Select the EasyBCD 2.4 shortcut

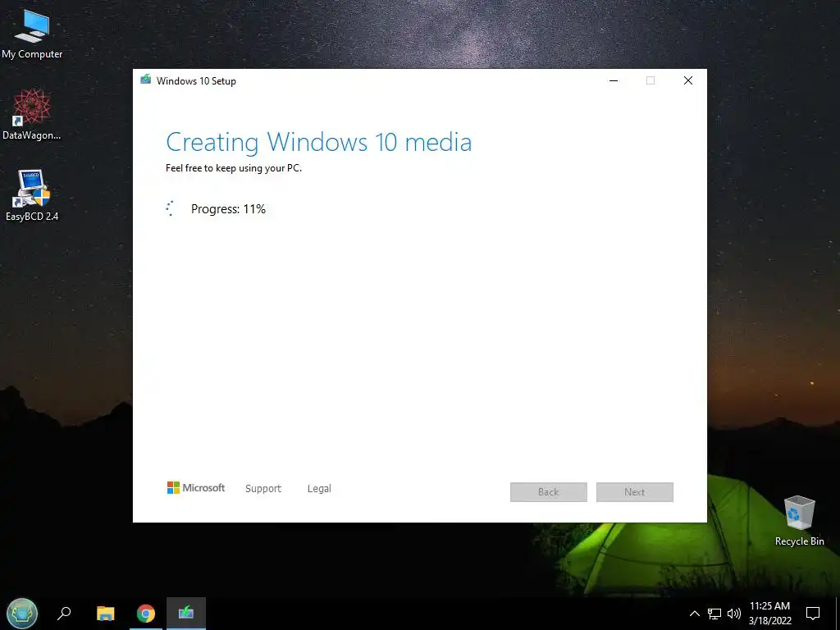[x=32, y=195]
